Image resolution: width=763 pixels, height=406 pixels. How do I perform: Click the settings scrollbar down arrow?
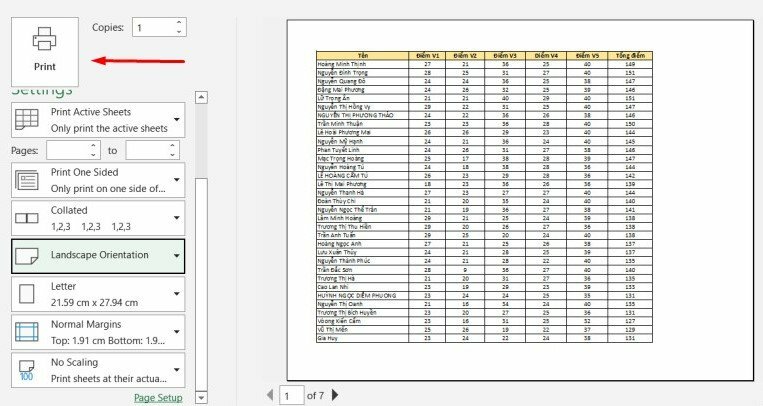[x=201, y=397]
